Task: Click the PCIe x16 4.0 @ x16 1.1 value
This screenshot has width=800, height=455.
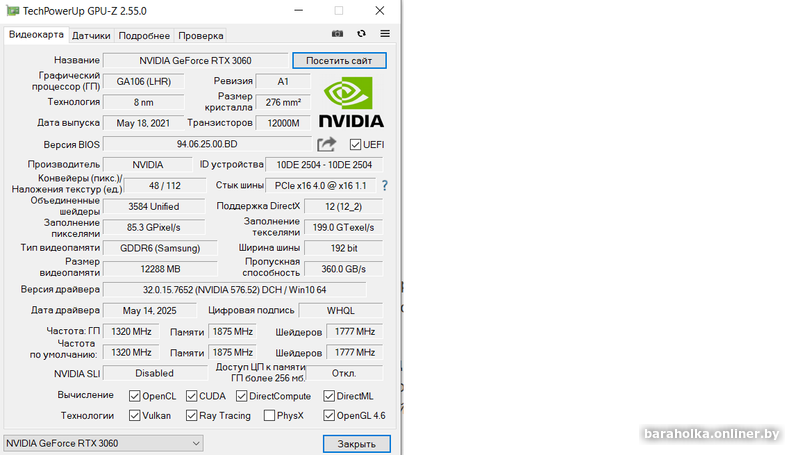Action: pyautogui.click(x=321, y=186)
